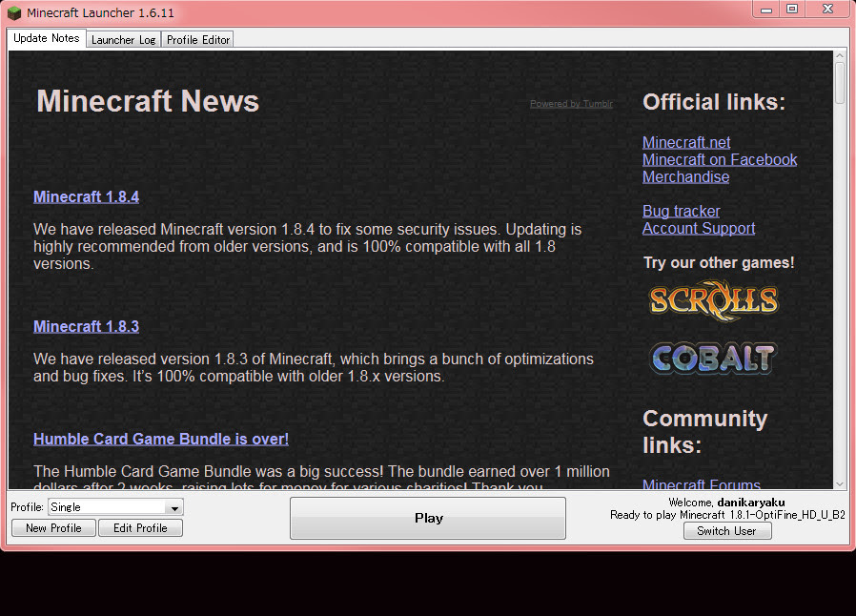Click the news scrollbar up arrow

click(840, 55)
